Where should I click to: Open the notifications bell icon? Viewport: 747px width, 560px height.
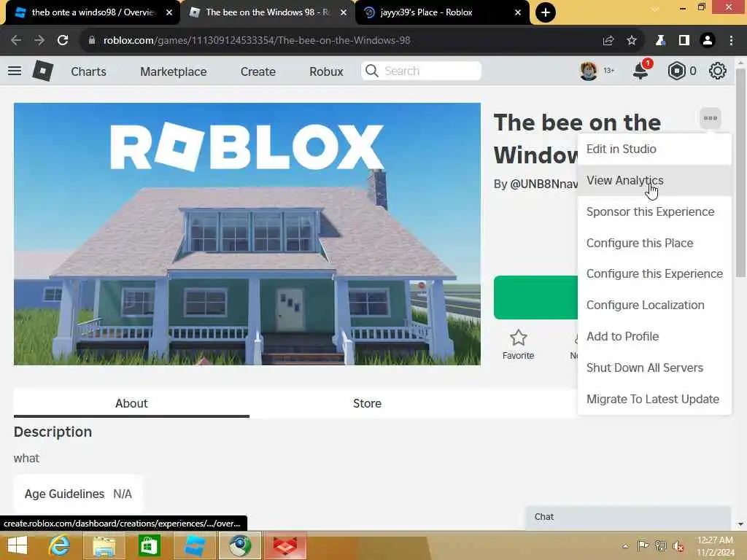[640, 71]
